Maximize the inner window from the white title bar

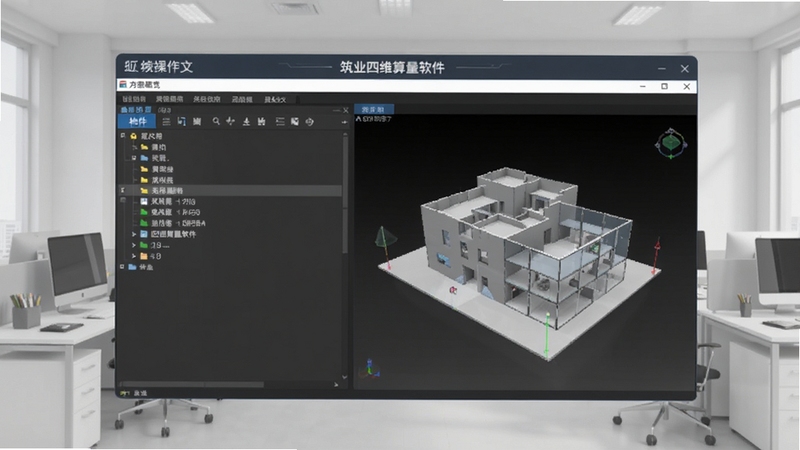point(664,86)
